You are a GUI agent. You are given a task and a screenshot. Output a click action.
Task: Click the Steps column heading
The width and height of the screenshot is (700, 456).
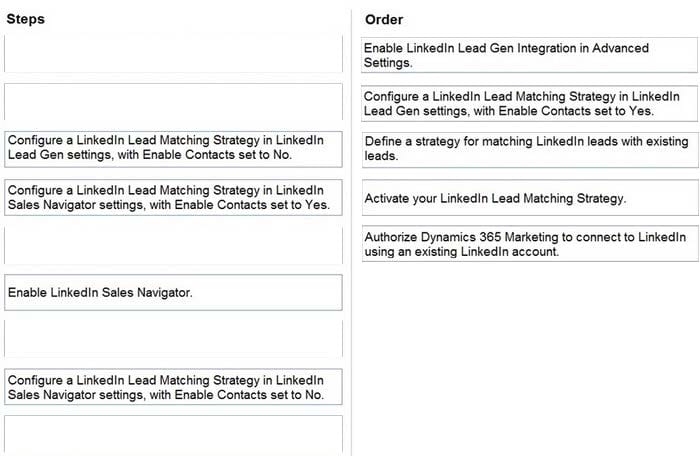25,19
